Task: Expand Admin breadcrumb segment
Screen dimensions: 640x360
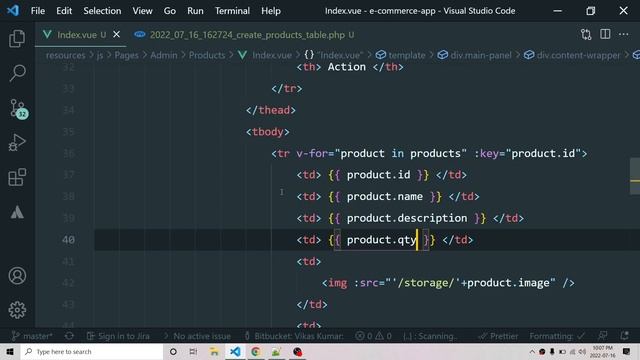Action: pos(164,55)
